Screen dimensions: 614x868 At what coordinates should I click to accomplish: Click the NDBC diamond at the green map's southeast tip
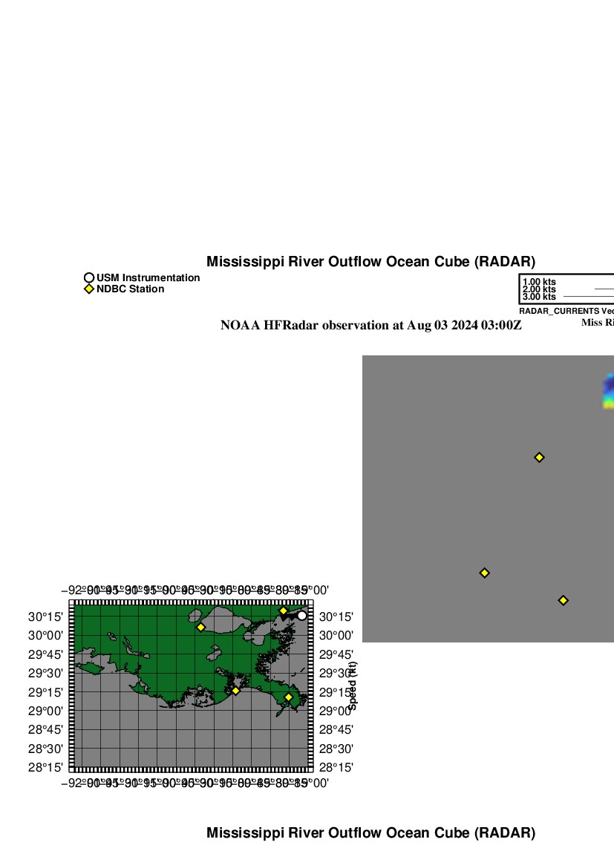[289, 697]
